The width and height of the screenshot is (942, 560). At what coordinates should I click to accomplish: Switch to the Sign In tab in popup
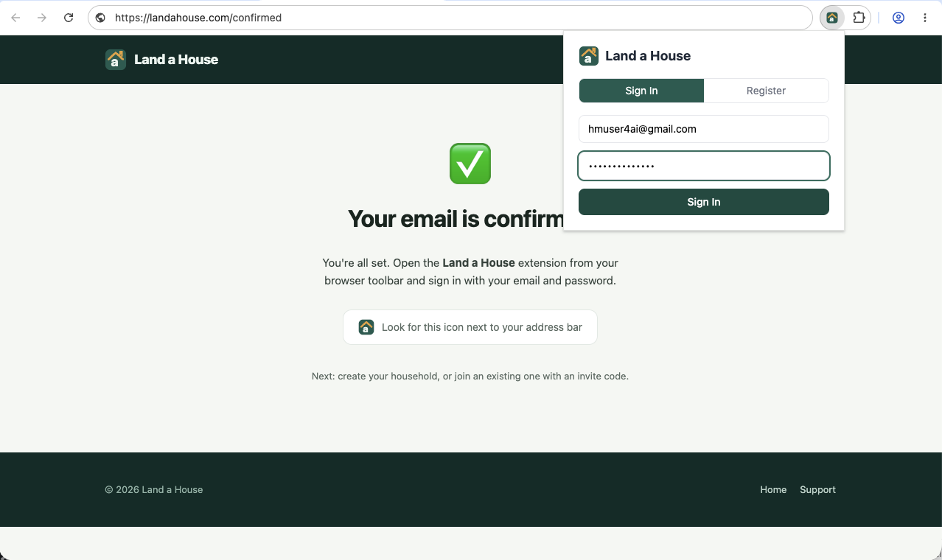point(641,91)
